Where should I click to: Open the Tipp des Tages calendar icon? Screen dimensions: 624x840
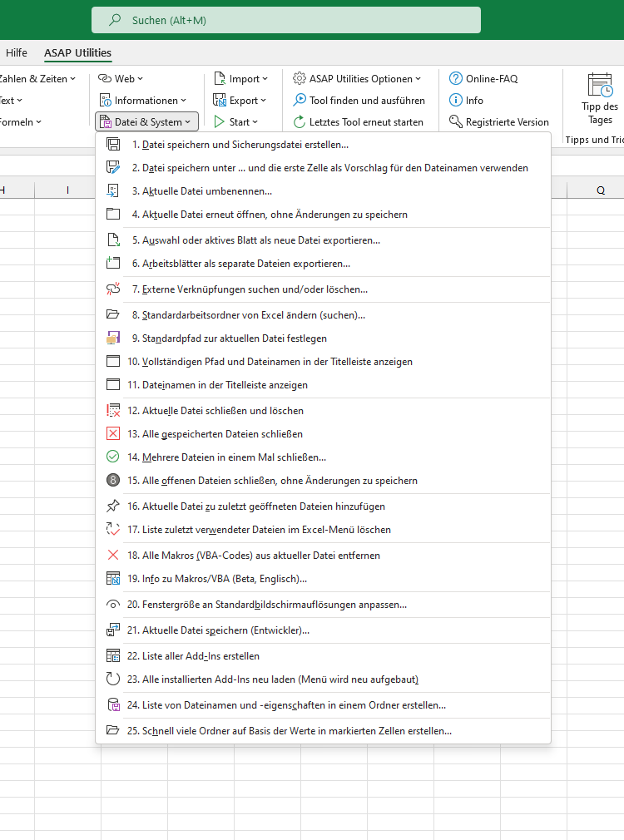pos(600,85)
